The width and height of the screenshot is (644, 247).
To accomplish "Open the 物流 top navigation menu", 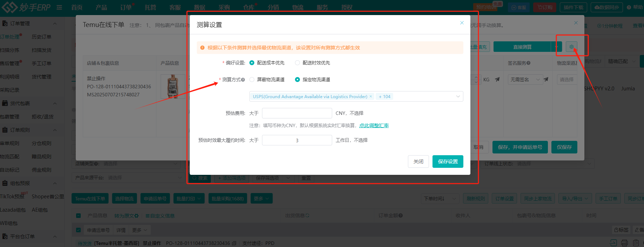I will pyautogui.click(x=297, y=7).
